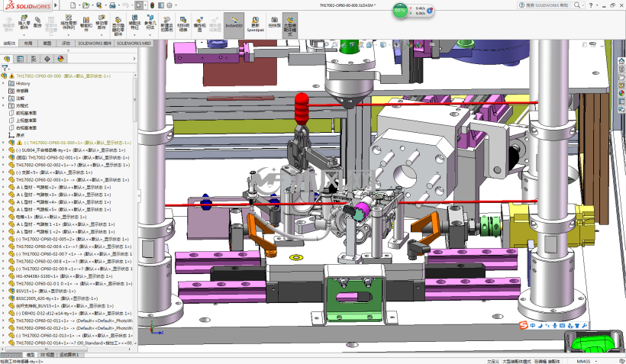Click the Help question mark button
Image resolution: width=626 pixels, height=364 pixels.
click(590, 5)
